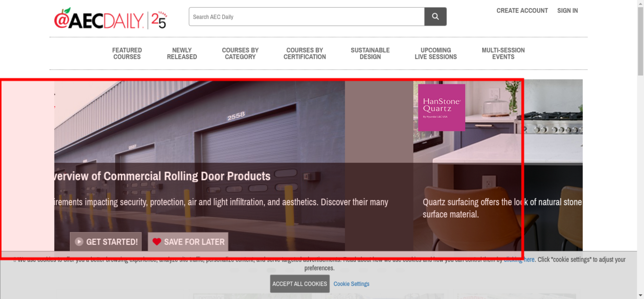Click the Create Account link
644x299 pixels.
click(x=522, y=11)
